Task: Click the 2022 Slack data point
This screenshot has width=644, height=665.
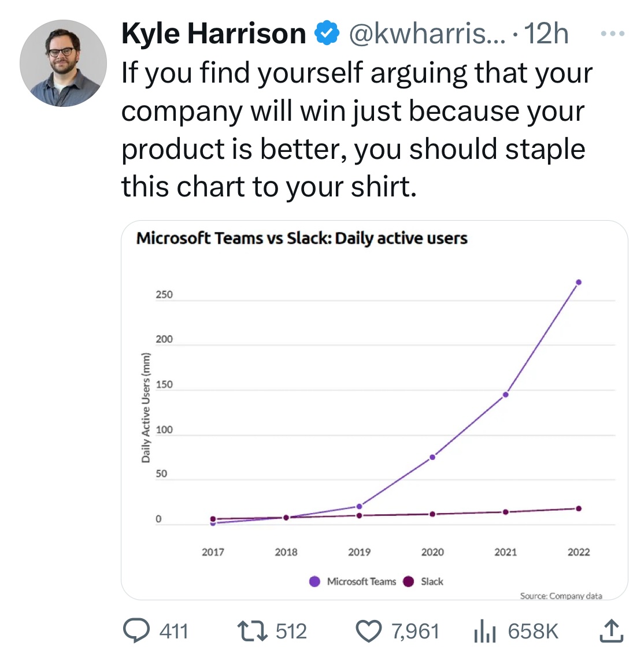Action: [x=579, y=508]
